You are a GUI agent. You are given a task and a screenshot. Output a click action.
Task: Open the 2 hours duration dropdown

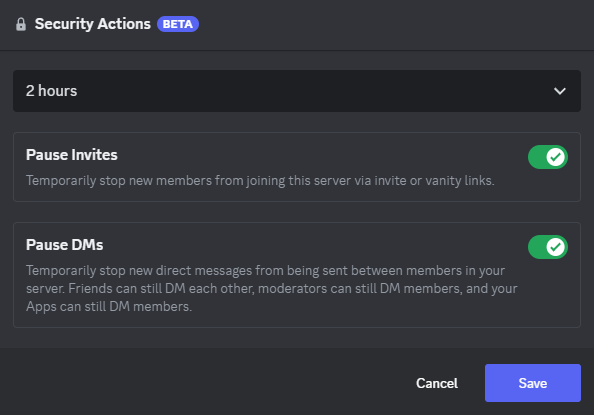(x=297, y=91)
